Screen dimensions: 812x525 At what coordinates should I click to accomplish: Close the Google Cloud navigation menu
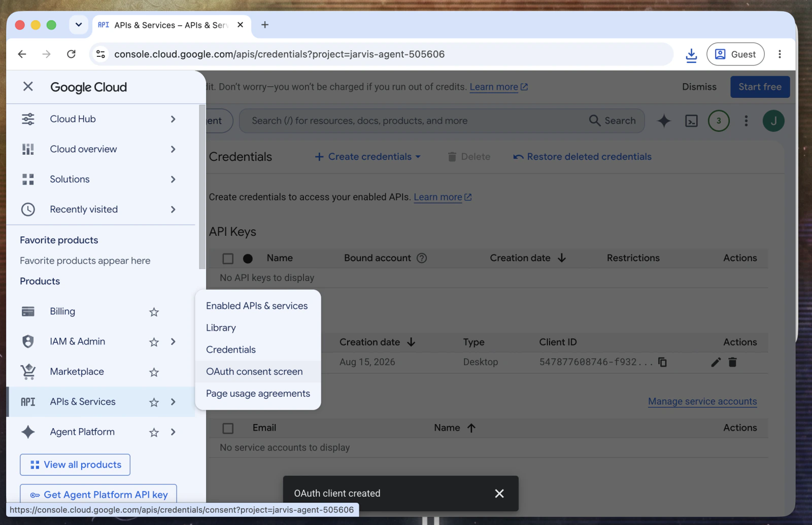28,87
